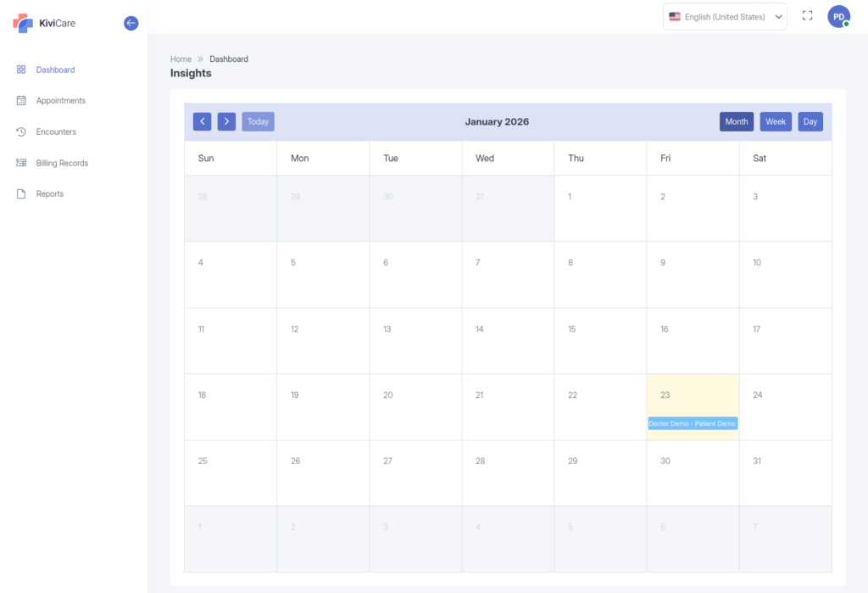Open the PD user profile avatar
The image size is (868, 593).
838,16
